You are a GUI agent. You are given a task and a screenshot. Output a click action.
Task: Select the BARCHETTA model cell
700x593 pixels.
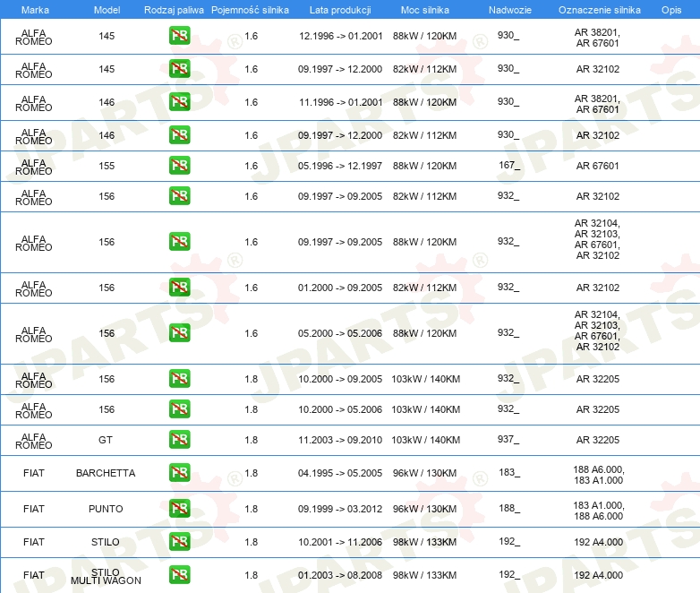point(106,473)
